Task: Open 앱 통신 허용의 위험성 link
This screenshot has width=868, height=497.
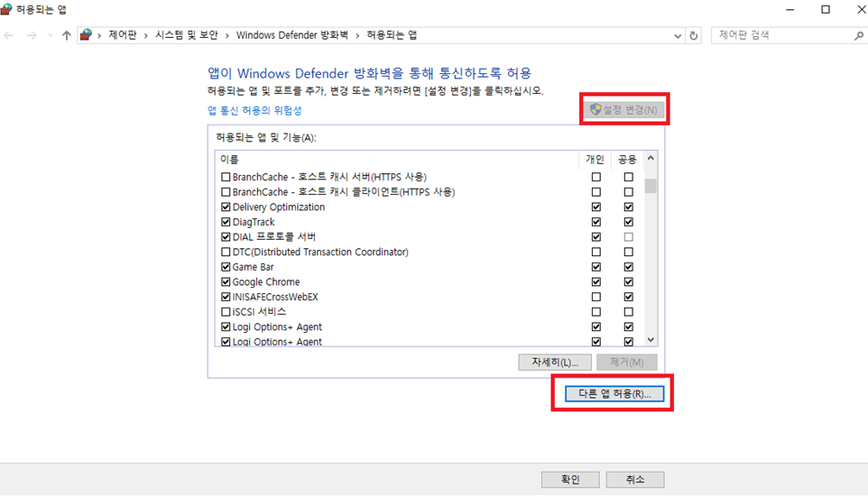Action: (254, 110)
